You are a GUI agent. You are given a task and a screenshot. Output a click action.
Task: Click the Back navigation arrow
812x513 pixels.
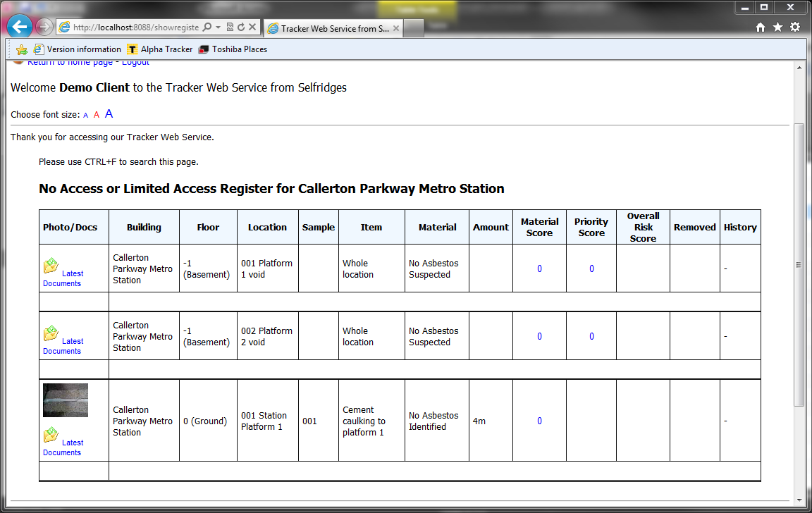point(19,26)
